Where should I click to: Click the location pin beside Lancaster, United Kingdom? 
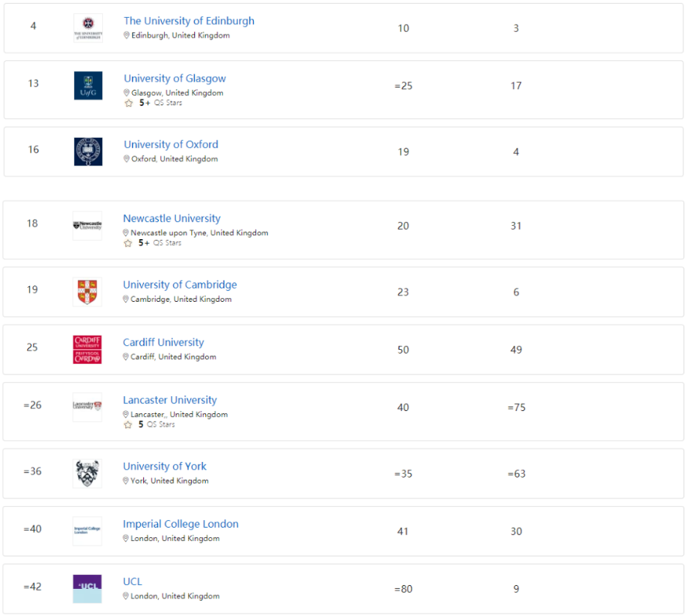click(x=125, y=415)
